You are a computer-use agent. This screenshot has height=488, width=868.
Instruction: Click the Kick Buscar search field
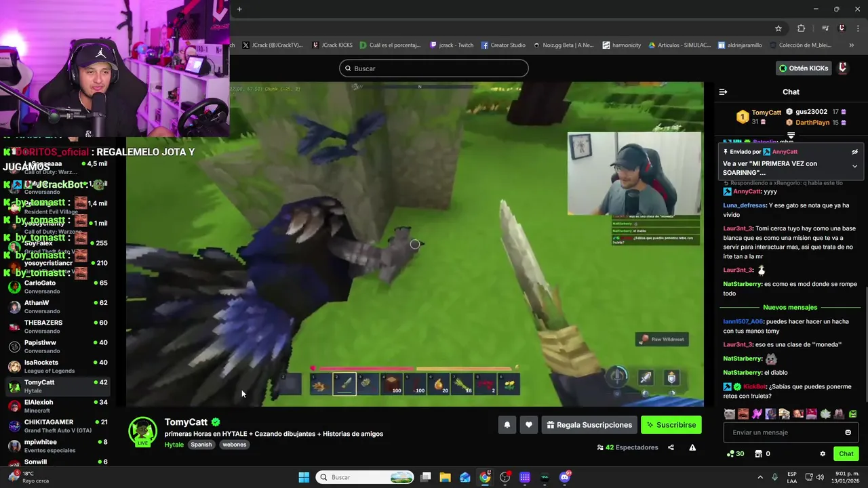(434, 68)
